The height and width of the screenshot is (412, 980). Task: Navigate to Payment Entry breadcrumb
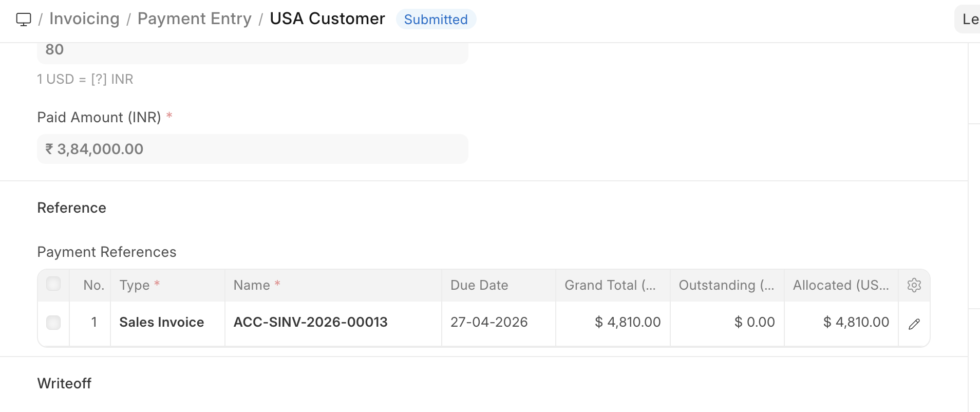pyautogui.click(x=195, y=19)
